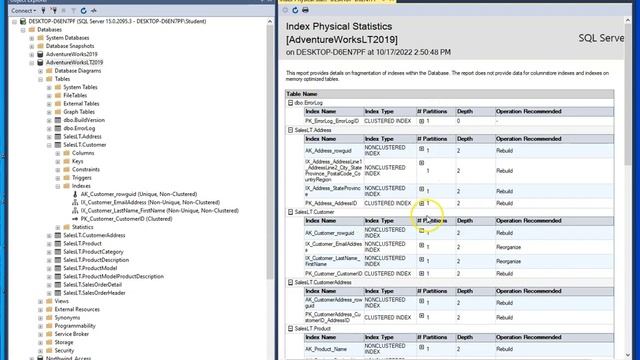Select the SalesLT.ProductDescription table in tree
The image size is (640, 360).
96,260
